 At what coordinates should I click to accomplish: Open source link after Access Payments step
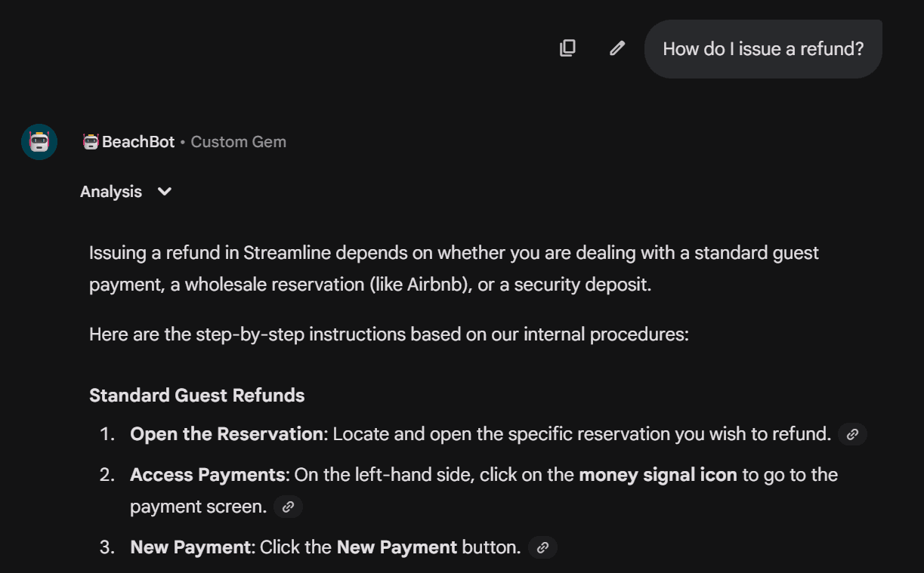click(x=288, y=507)
